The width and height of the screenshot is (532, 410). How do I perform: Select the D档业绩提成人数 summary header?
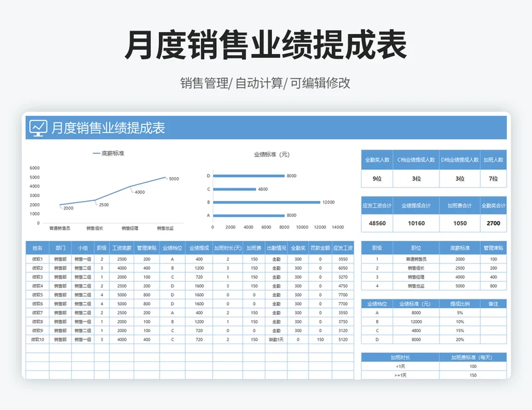[460, 160]
